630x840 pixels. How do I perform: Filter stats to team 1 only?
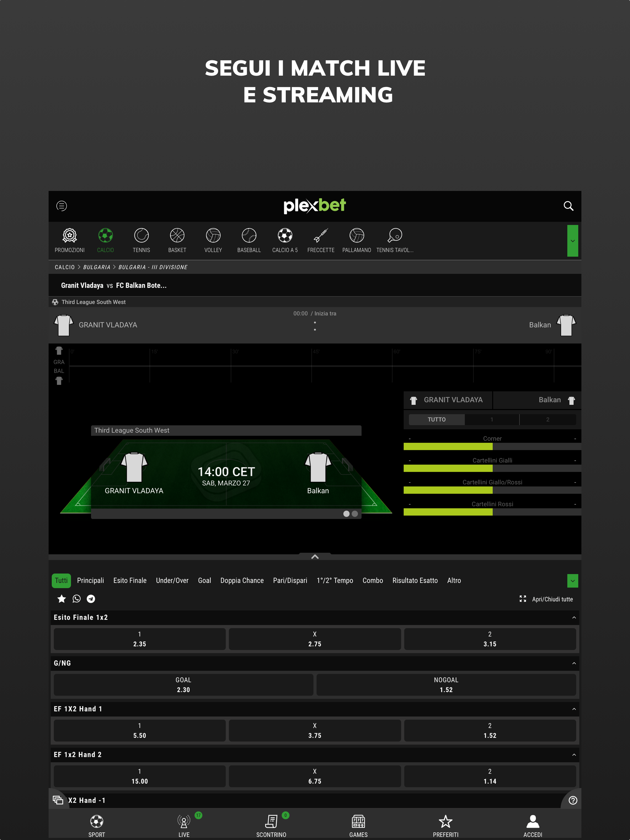(492, 419)
